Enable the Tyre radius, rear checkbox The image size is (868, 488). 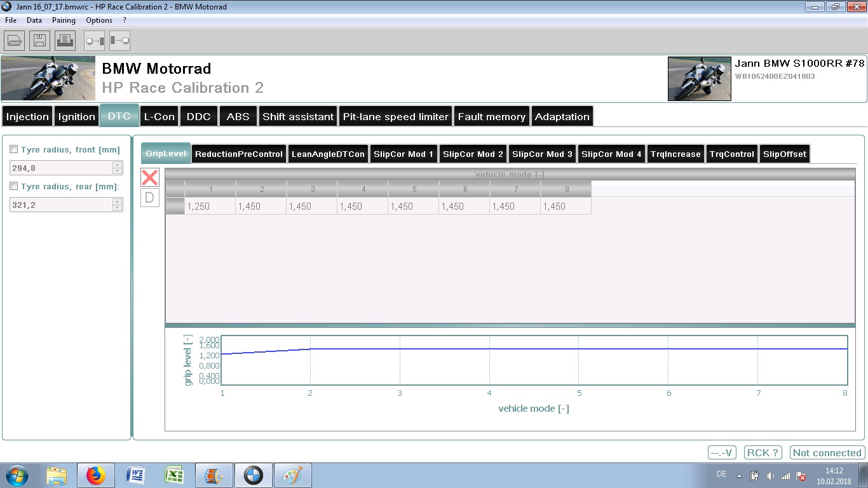tap(14, 187)
